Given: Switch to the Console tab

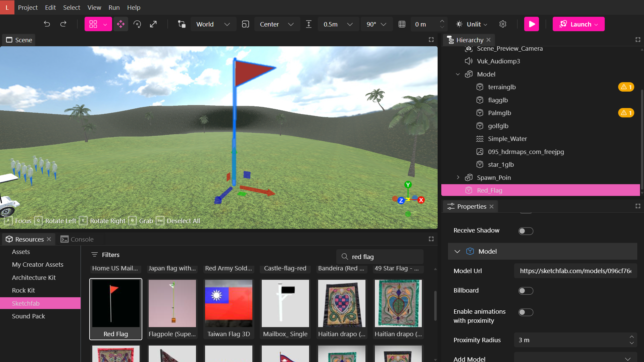Looking at the screenshot, I should 77,239.
